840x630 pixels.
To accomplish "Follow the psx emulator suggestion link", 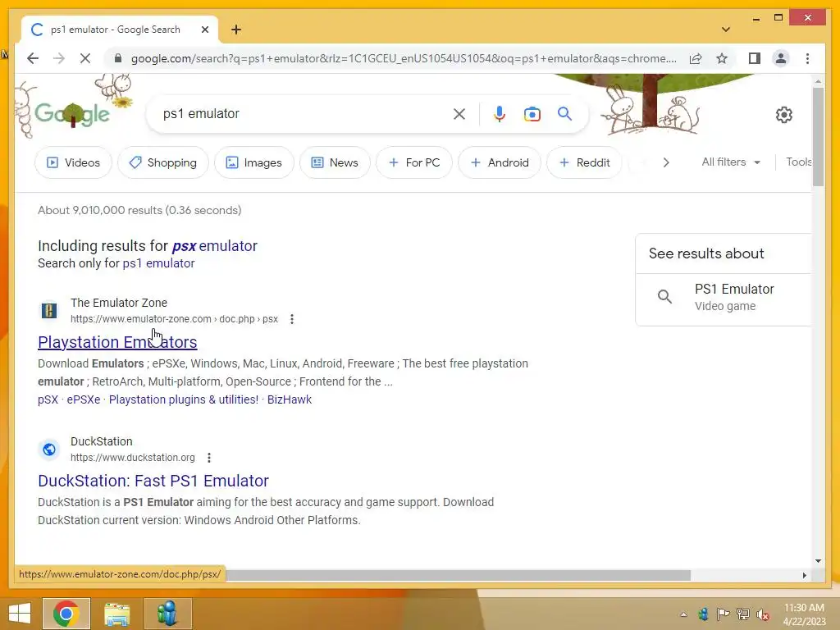I will click(x=214, y=246).
